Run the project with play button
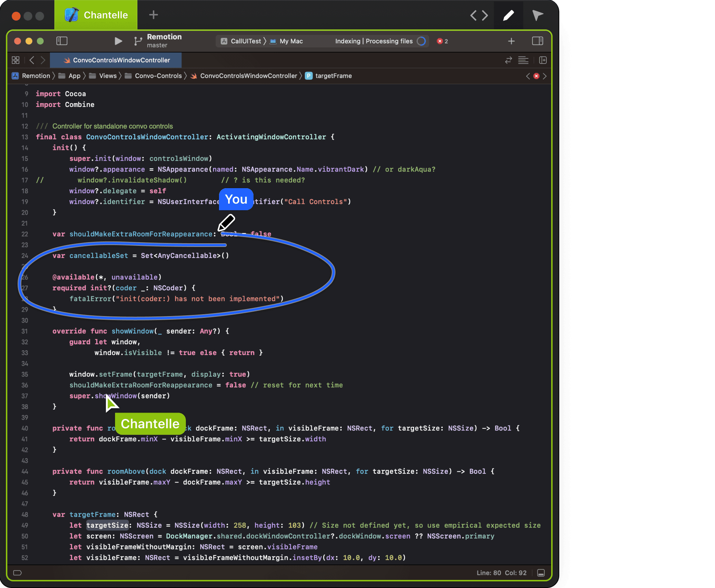The width and height of the screenshot is (715, 588). coord(118,41)
